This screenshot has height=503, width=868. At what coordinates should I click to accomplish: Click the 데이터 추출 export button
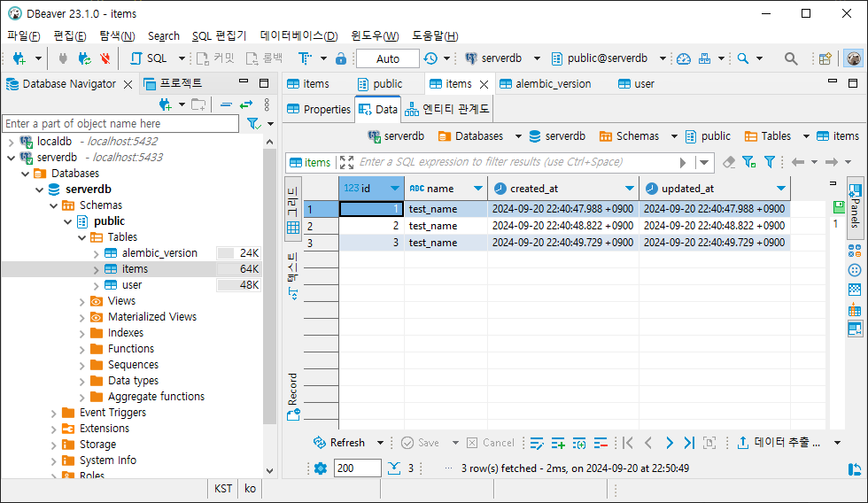[x=779, y=443]
